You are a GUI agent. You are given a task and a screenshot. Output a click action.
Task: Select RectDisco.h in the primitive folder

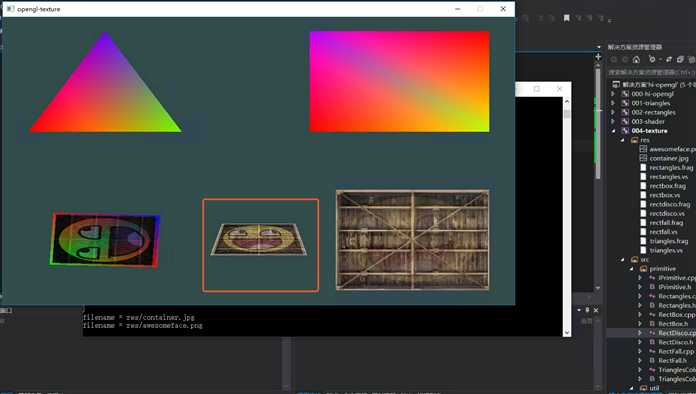[675, 342]
